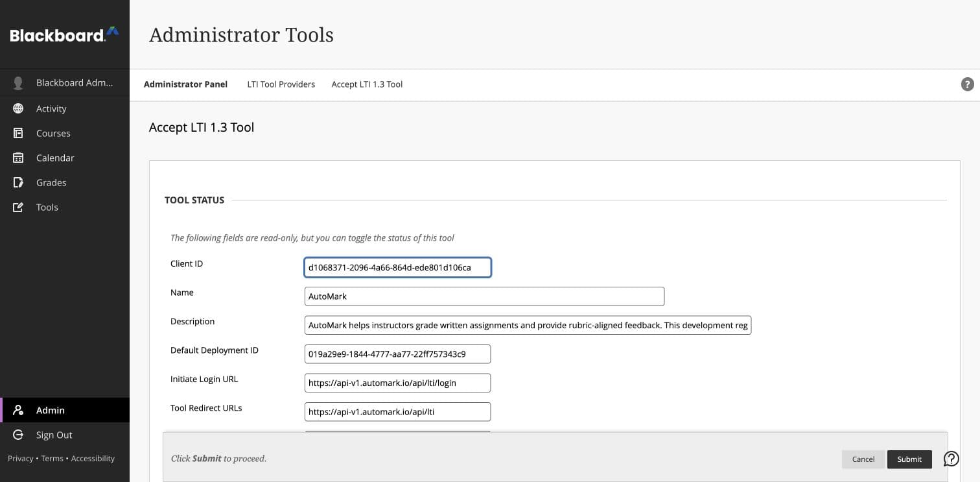Click the Submit button
The image size is (980, 482).
point(909,459)
